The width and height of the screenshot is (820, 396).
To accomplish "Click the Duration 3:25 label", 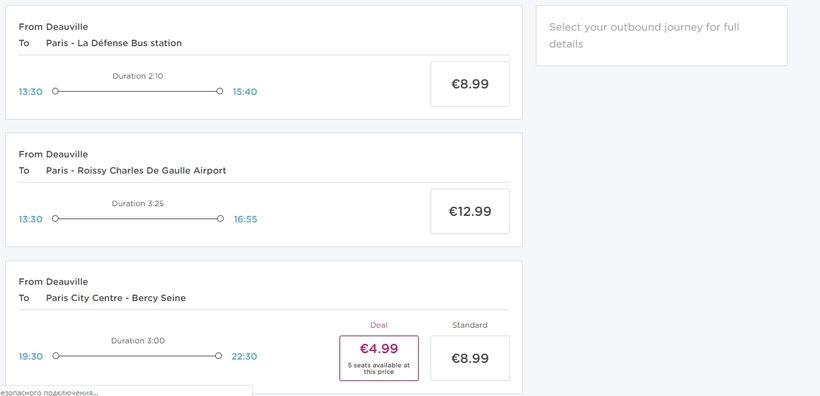I will (138, 203).
